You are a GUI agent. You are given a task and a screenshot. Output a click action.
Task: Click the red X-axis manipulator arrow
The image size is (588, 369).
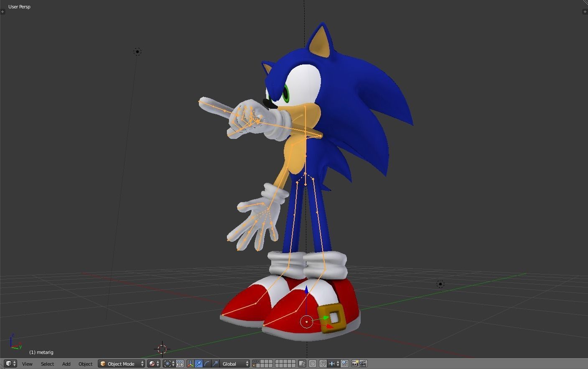point(329,326)
